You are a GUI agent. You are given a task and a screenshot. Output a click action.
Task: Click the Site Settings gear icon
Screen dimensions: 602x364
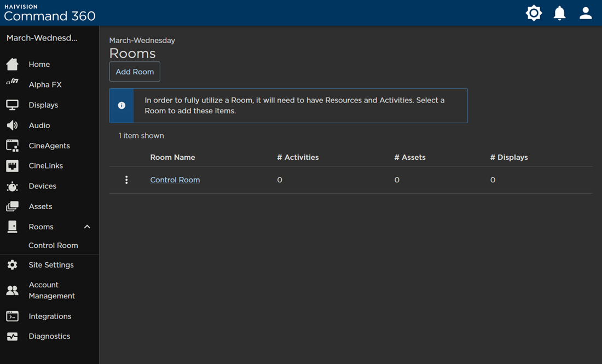[x=12, y=265]
